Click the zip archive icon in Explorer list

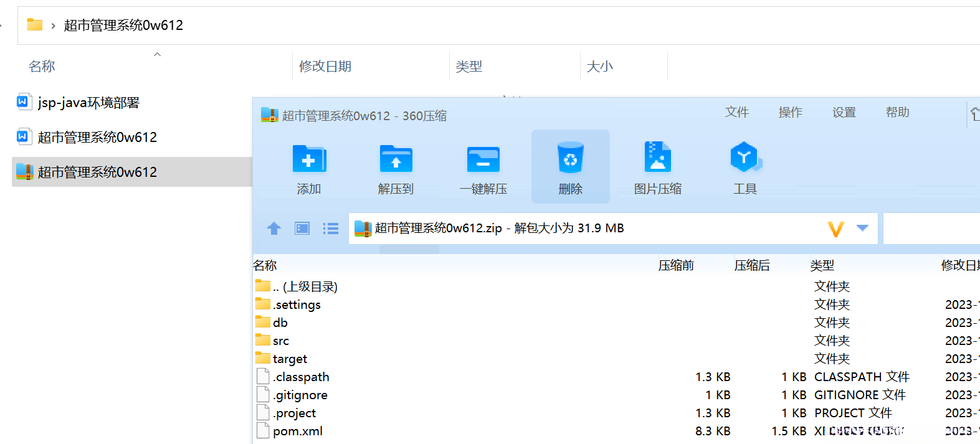pyautogui.click(x=24, y=171)
